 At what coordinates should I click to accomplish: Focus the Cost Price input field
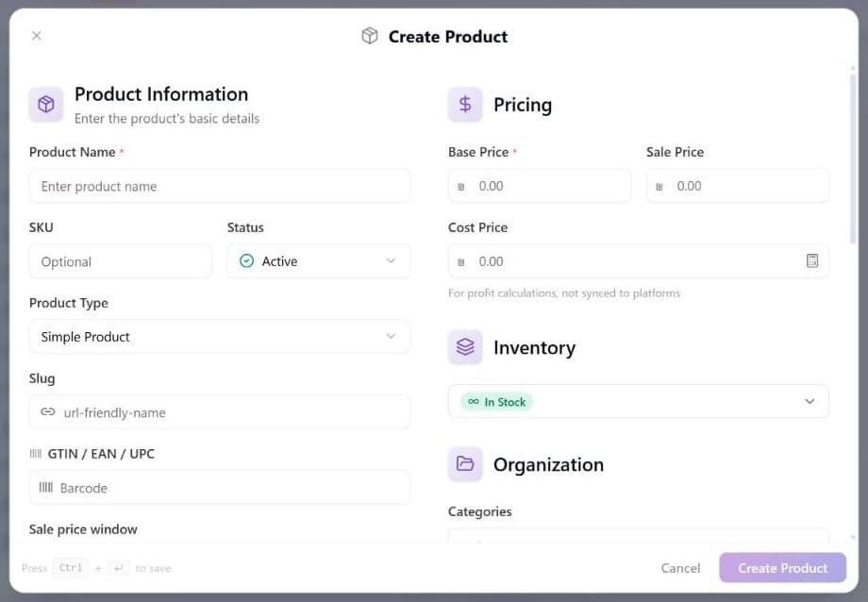[x=639, y=260]
